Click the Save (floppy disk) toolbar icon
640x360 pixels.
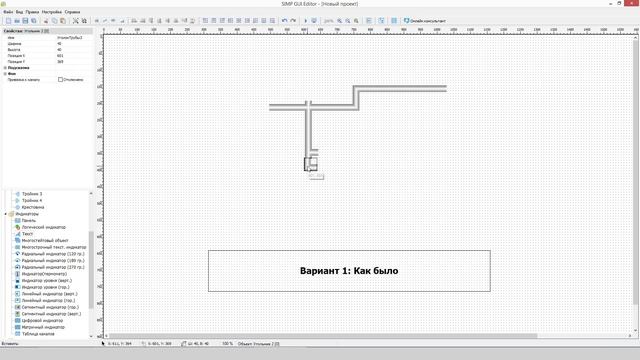click(x=25, y=20)
